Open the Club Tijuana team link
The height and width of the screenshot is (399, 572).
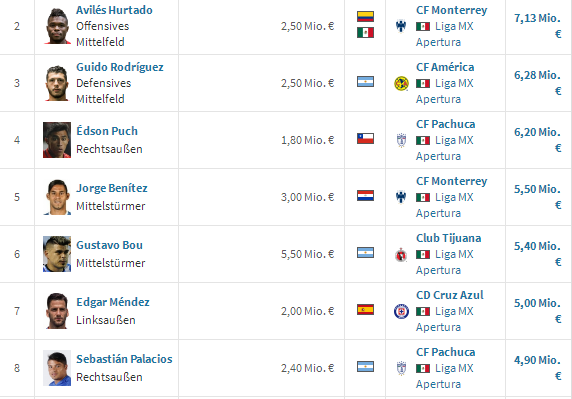448,238
